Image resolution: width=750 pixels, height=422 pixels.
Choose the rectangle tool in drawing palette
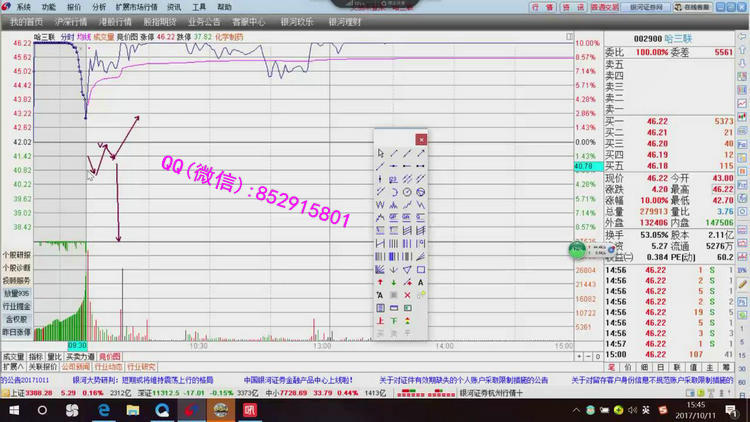pos(420,268)
